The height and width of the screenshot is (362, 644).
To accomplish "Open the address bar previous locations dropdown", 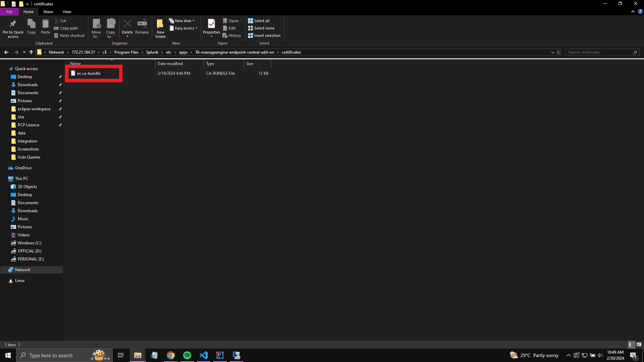I will 552,52.
